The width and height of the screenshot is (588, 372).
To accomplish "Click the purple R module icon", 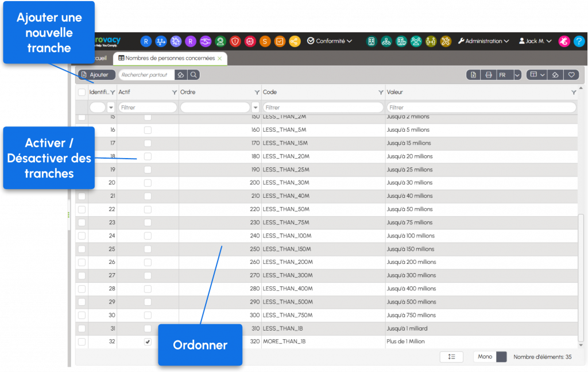I will pos(191,41).
